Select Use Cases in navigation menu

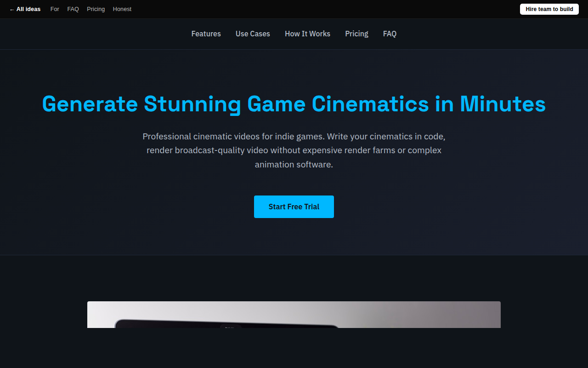(x=253, y=34)
